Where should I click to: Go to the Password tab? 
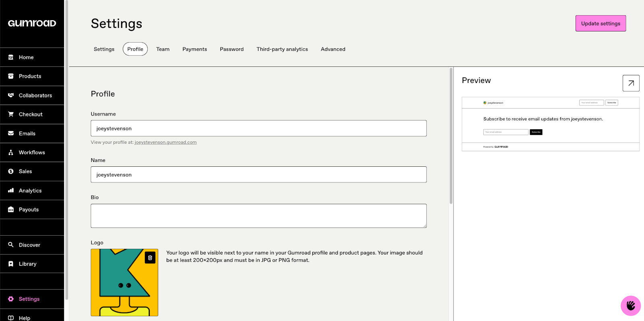232,49
